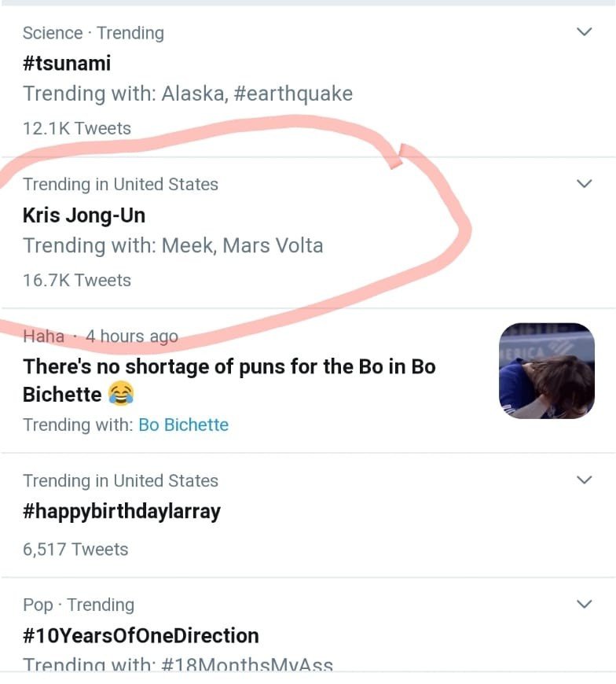Expand options chevron for #tsunami trend
This screenshot has height=684, width=616.
click(584, 32)
